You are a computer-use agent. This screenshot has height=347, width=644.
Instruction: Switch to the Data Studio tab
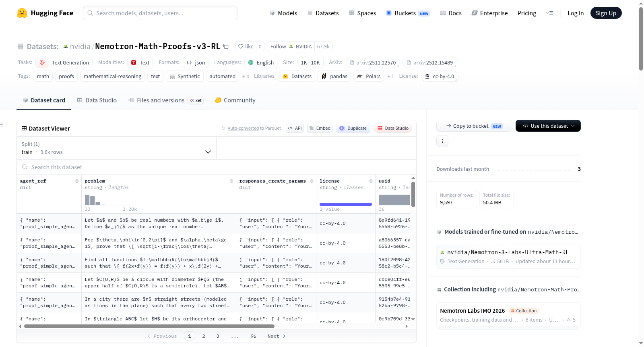pyautogui.click(x=97, y=100)
